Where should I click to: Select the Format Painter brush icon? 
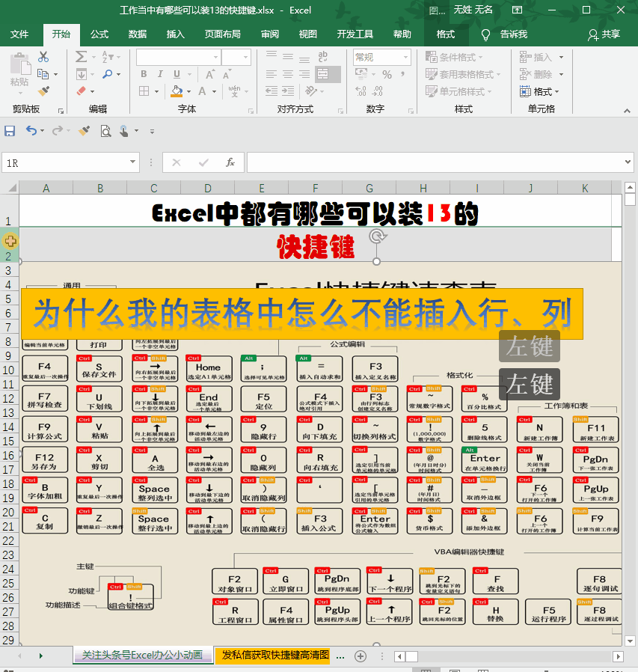click(43, 91)
